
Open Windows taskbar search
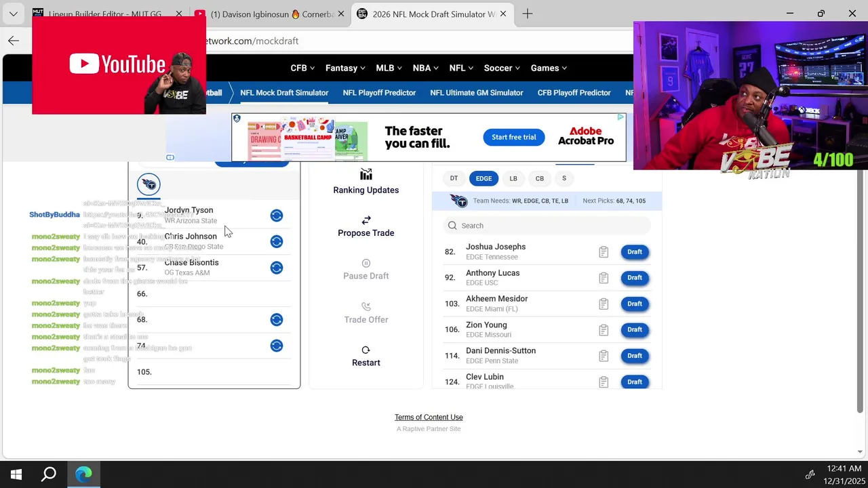[x=49, y=474]
